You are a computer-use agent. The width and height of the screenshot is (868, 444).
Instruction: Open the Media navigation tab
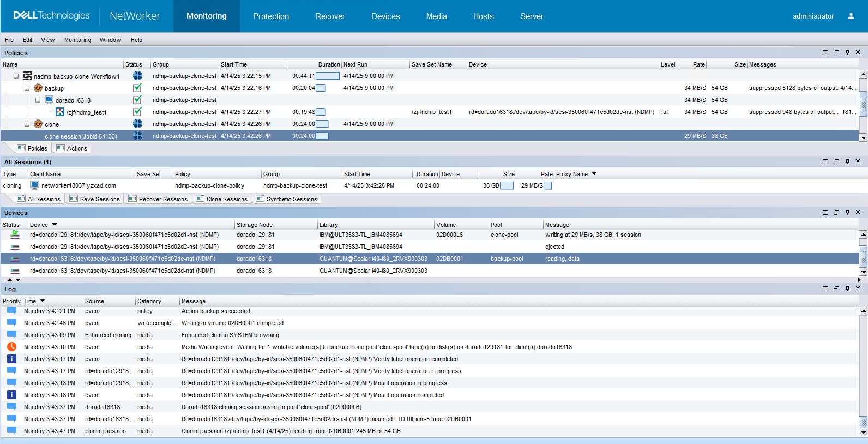coord(437,16)
